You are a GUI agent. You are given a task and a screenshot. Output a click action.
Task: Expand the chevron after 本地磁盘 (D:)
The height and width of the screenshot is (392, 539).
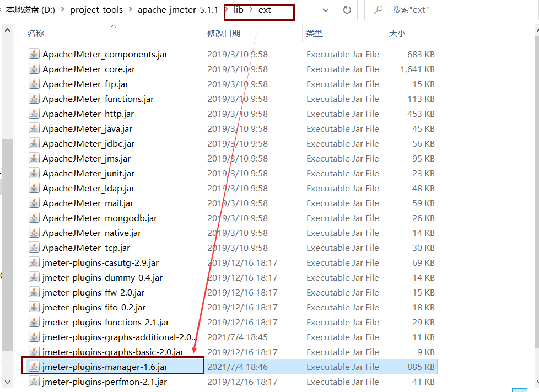click(63, 9)
